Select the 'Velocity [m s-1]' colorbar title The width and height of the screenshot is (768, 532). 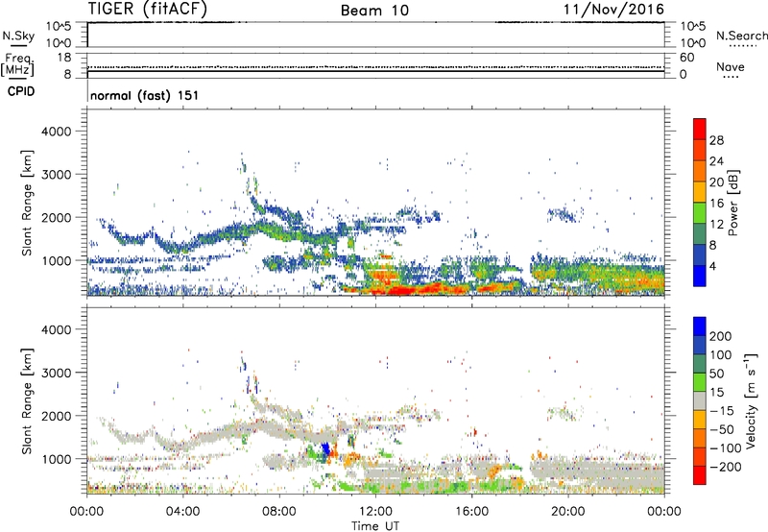click(751, 400)
